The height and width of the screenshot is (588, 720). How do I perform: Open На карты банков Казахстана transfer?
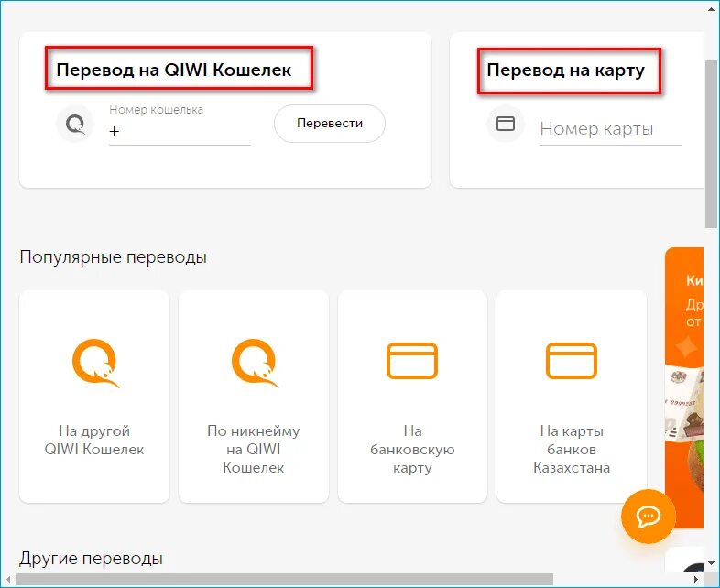572,397
